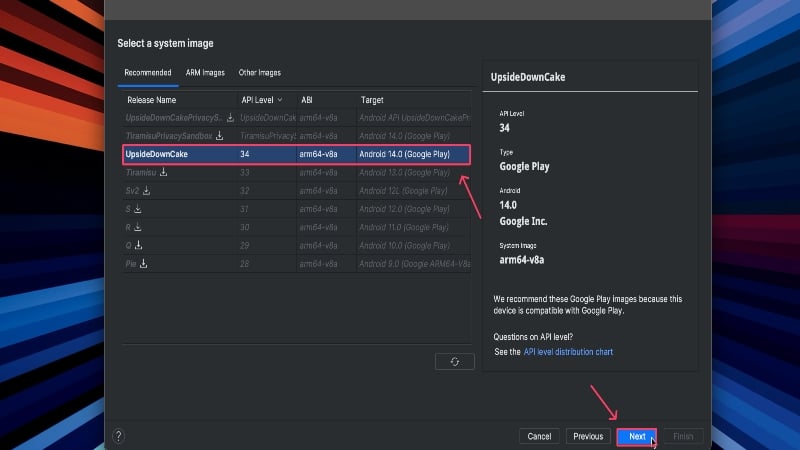Click Android 9.0 Google ARM64 target
This screenshot has height=450, width=800.
(414, 264)
